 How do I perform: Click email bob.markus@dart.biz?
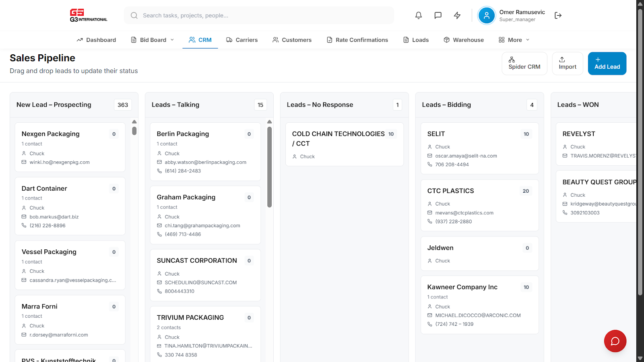[54, 217]
